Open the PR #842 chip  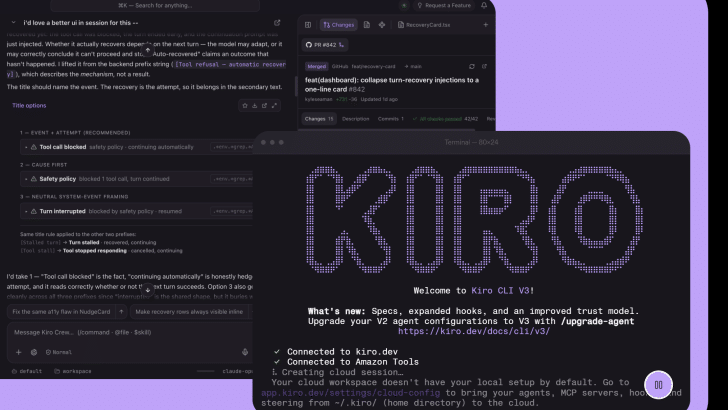click(325, 45)
